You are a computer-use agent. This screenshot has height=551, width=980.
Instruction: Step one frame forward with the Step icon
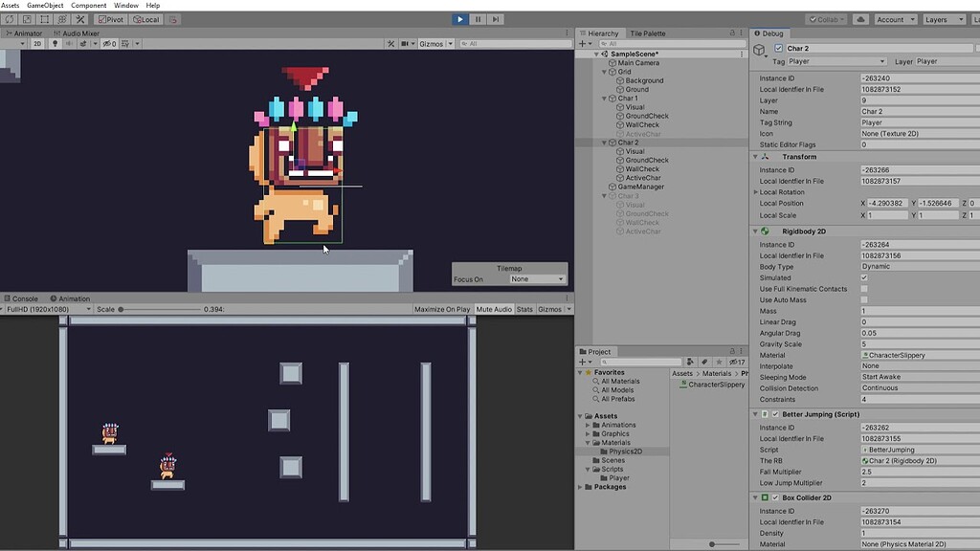pos(495,19)
